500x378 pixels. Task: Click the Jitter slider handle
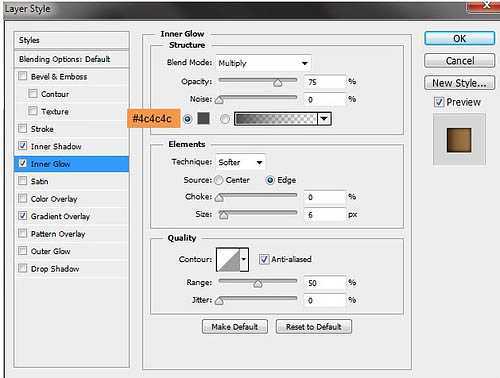click(219, 301)
